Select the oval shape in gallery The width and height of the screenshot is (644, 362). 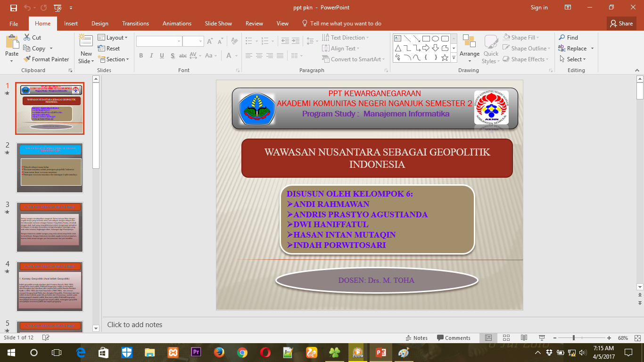point(435,38)
